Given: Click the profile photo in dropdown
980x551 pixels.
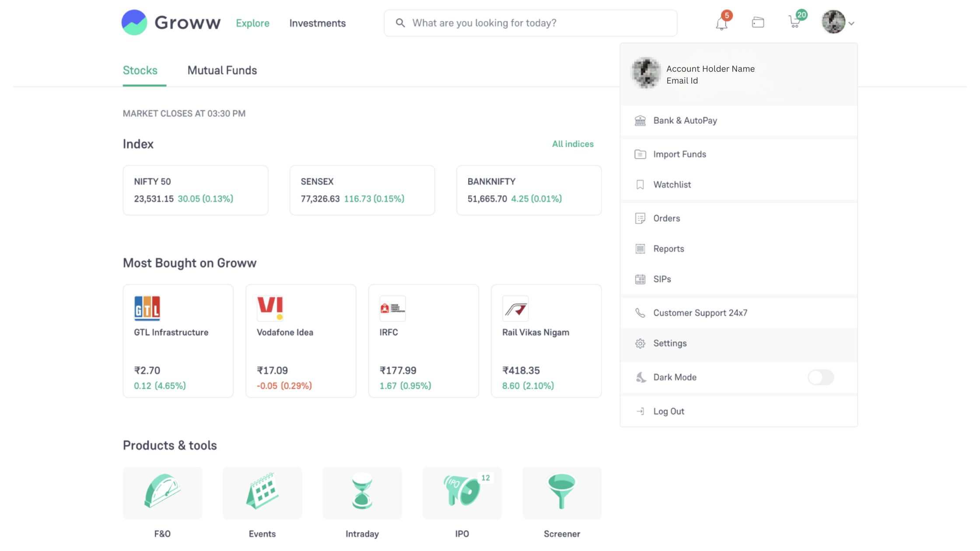Looking at the screenshot, I should 646,73.
